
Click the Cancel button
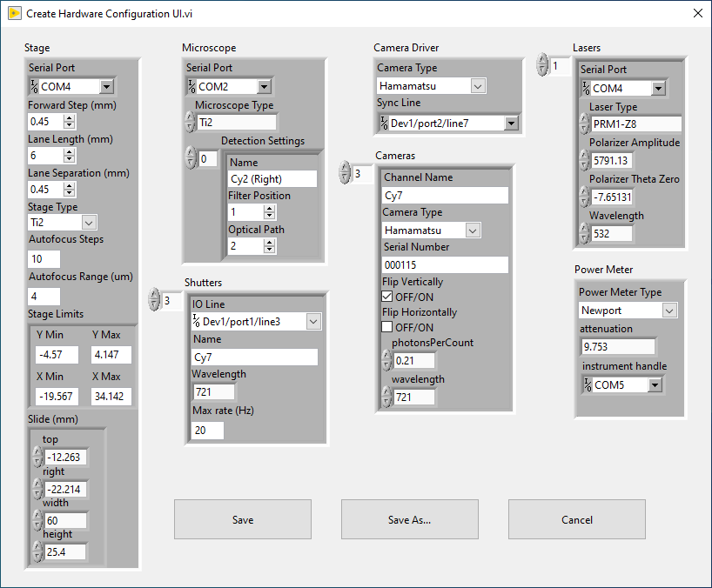tap(577, 519)
